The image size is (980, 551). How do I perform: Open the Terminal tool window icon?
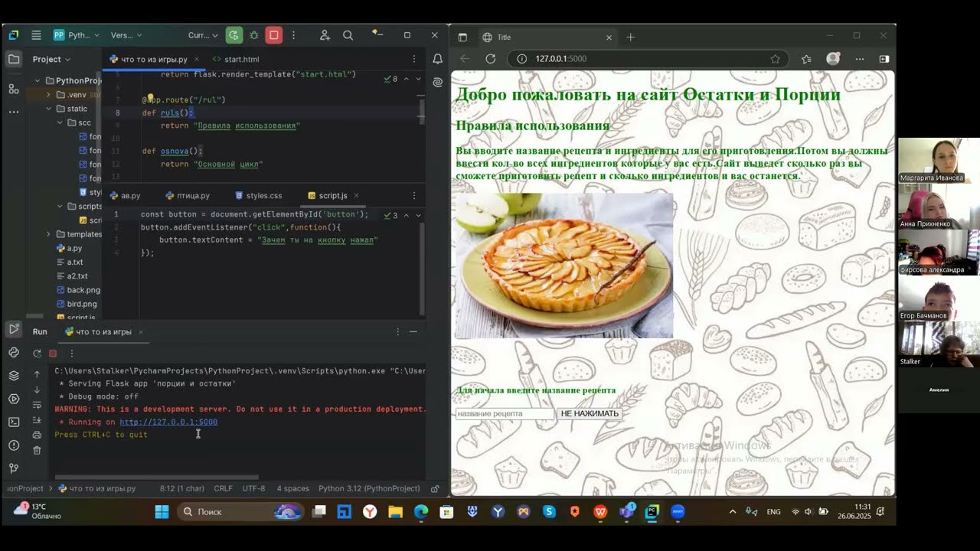[14, 422]
